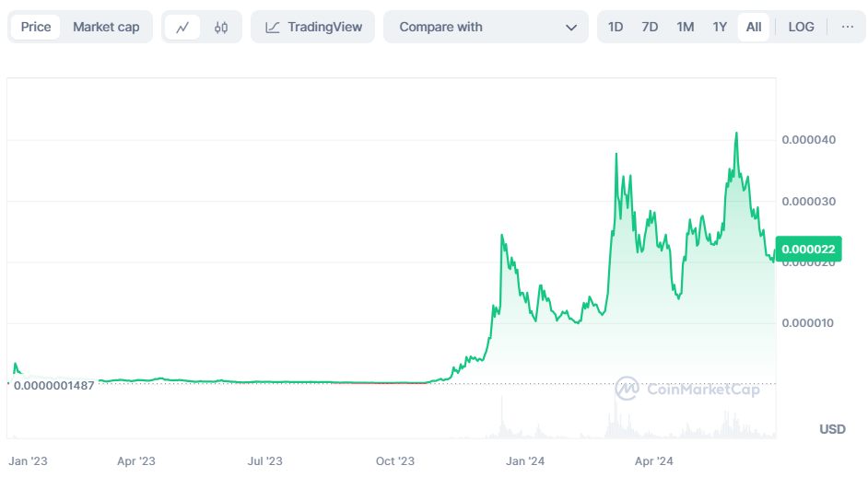Click the TradingView chart icon
Viewport: 868px width, 477px height.
pos(273,28)
